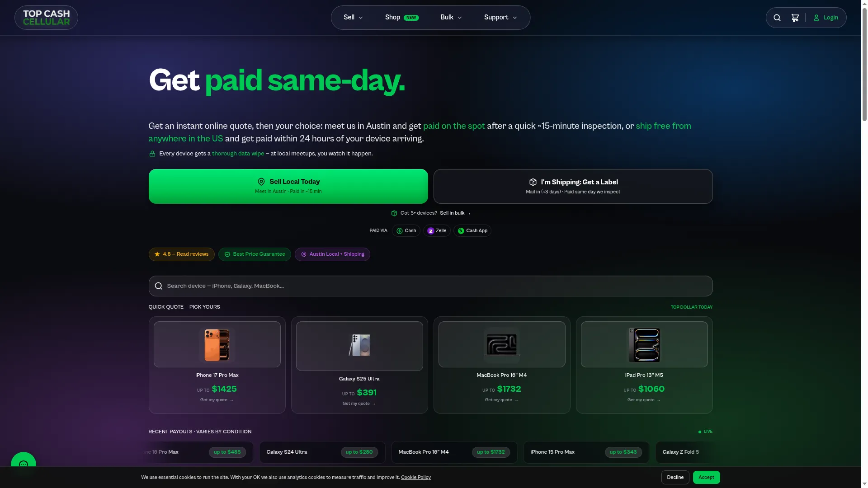Viewport: 868px width, 488px height.
Task: Click the shield icon on Best Price Guarantee
Action: [227, 254]
